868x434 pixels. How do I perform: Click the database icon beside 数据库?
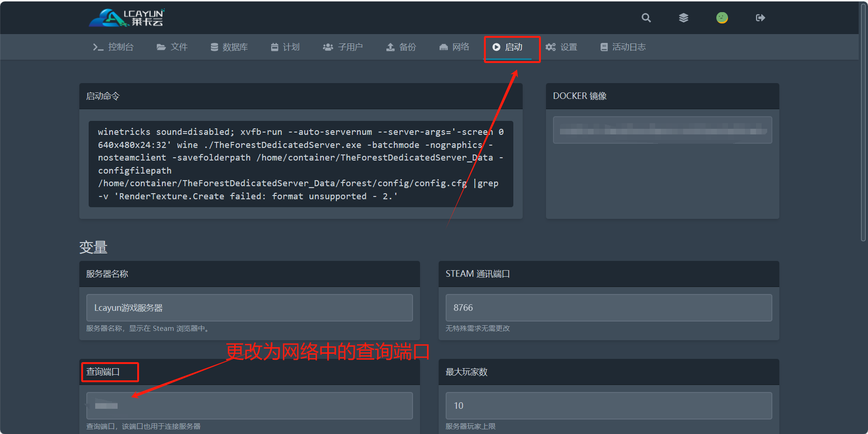click(214, 47)
